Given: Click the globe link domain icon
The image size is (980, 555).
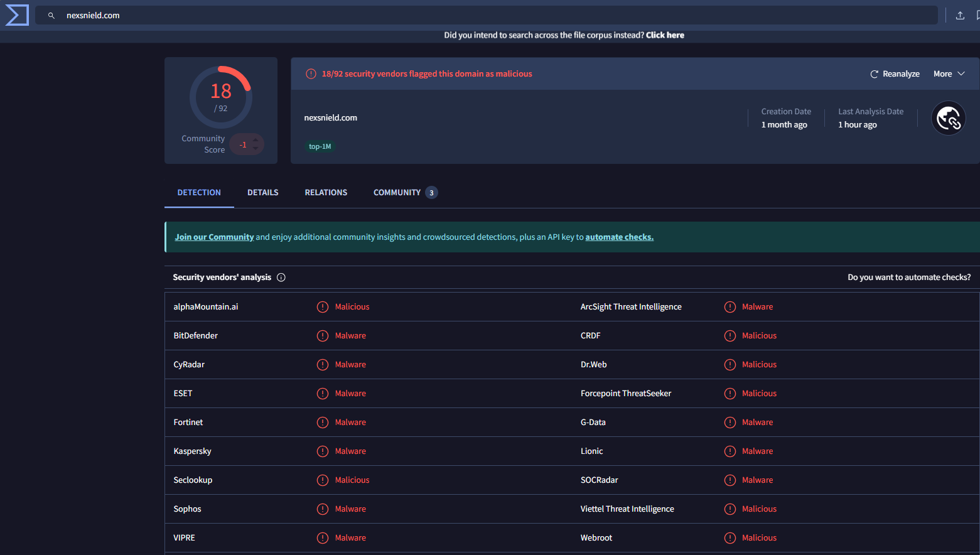Looking at the screenshot, I should coord(948,118).
